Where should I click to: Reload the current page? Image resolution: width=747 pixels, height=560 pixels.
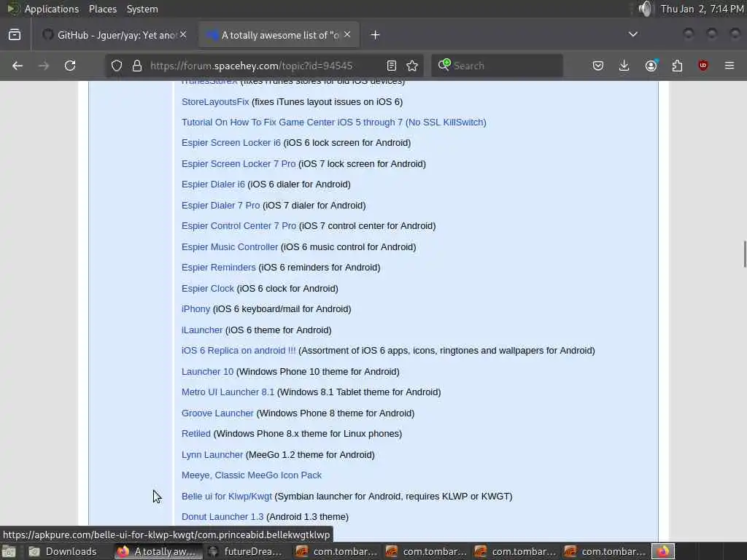[x=70, y=66]
